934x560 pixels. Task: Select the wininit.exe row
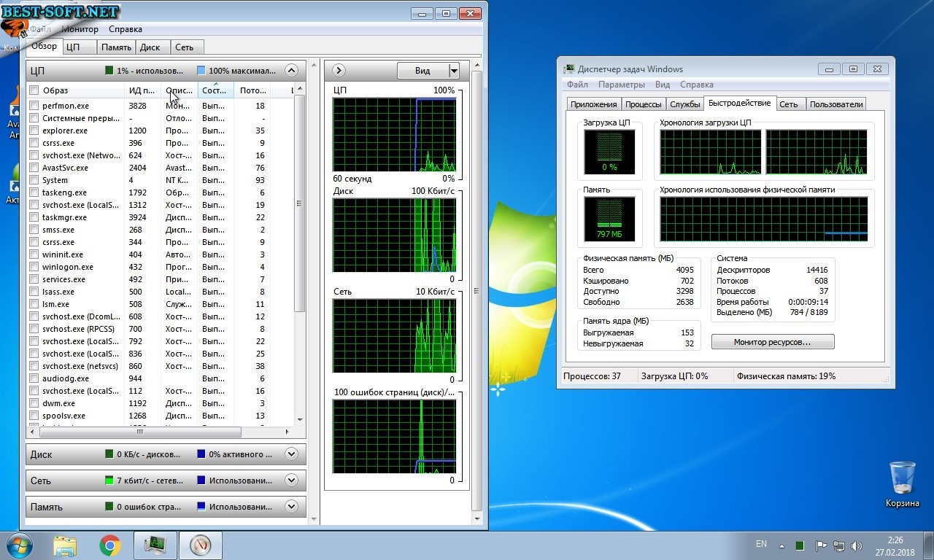pos(161,254)
